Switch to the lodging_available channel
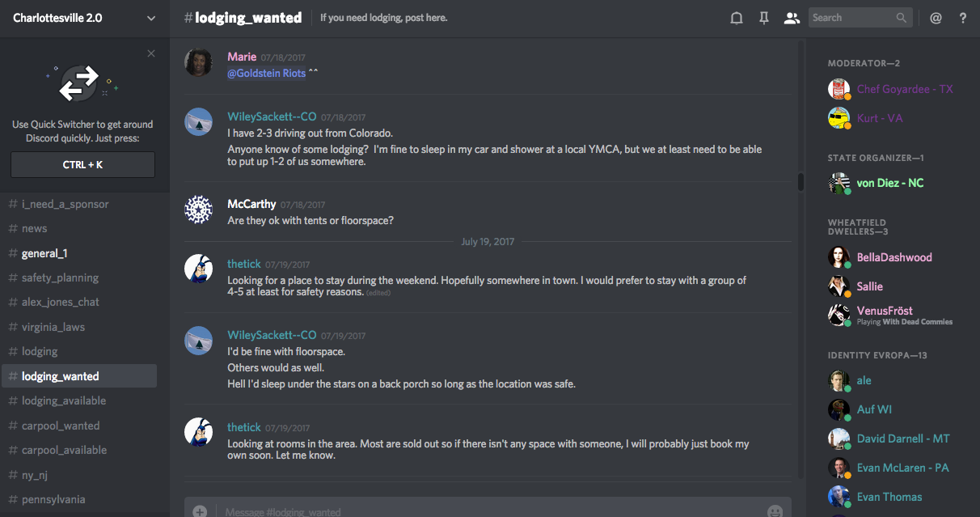The image size is (980, 517). [x=64, y=401]
